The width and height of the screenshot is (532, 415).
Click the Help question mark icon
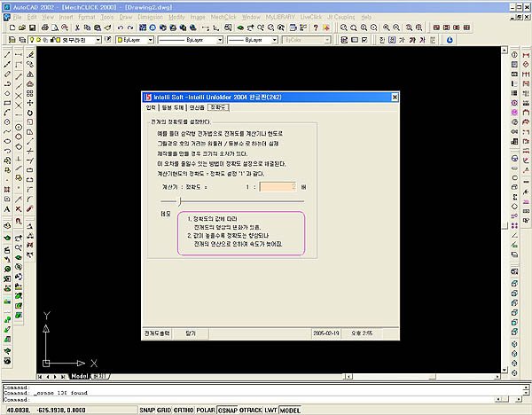[316, 27]
